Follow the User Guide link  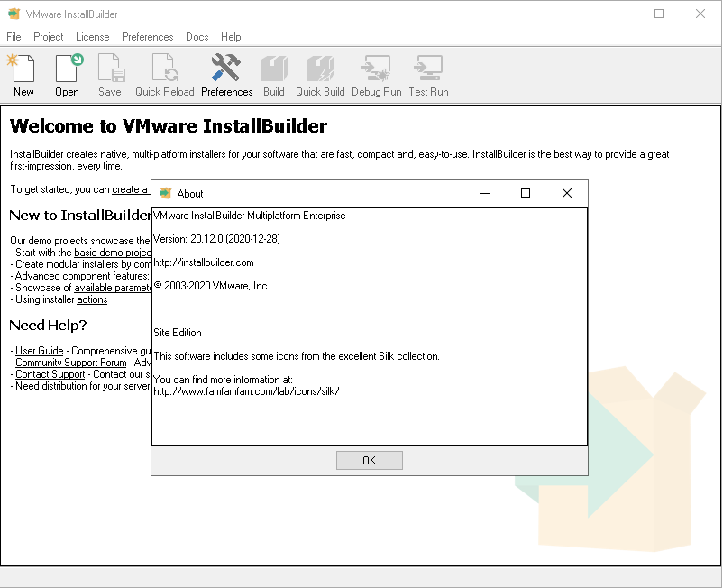pos(39,351)
